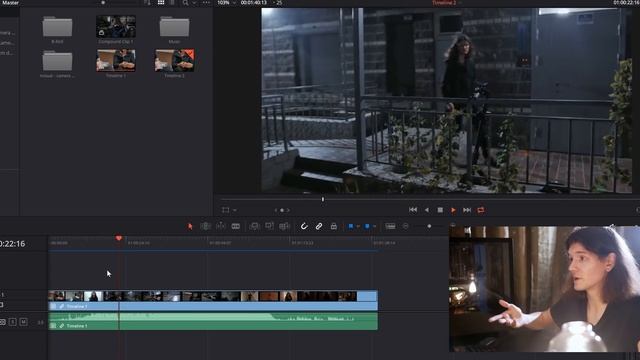Click the media pool sort order icon
Image resolution: width=640 pixels, height=360 pixels.
[147, 2]
